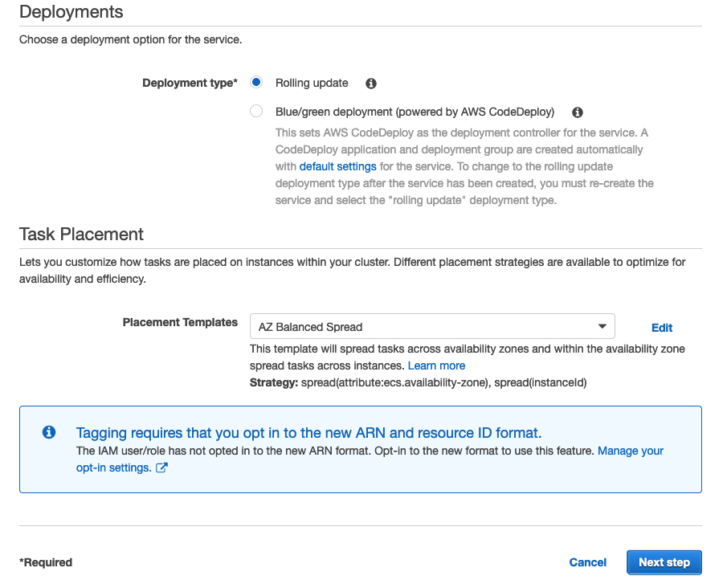This screenshot has height=588, width=727.
Task: Click Edit next to Placement Templates
Action: 662,328
